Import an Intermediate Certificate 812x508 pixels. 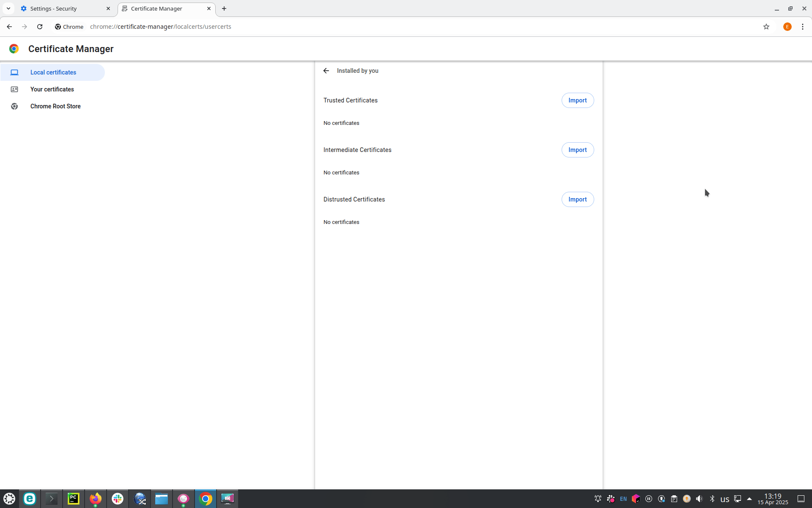pyautogui.click(x=578, y=150)
